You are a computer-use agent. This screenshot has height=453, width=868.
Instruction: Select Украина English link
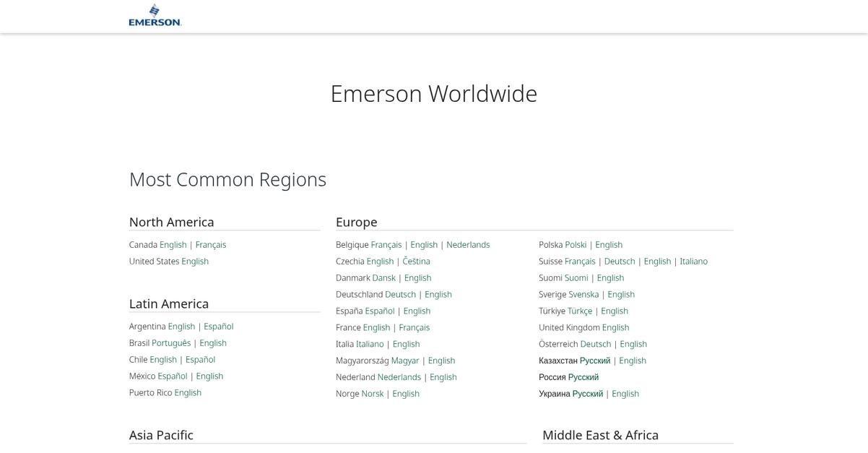(625, 394)
